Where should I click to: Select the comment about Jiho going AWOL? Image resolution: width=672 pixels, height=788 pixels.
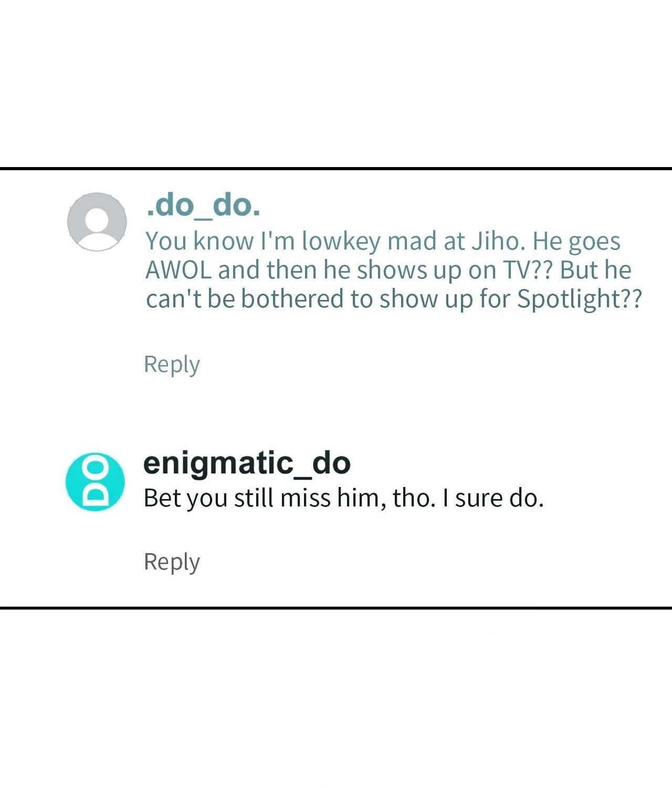[x=394, y=269]
